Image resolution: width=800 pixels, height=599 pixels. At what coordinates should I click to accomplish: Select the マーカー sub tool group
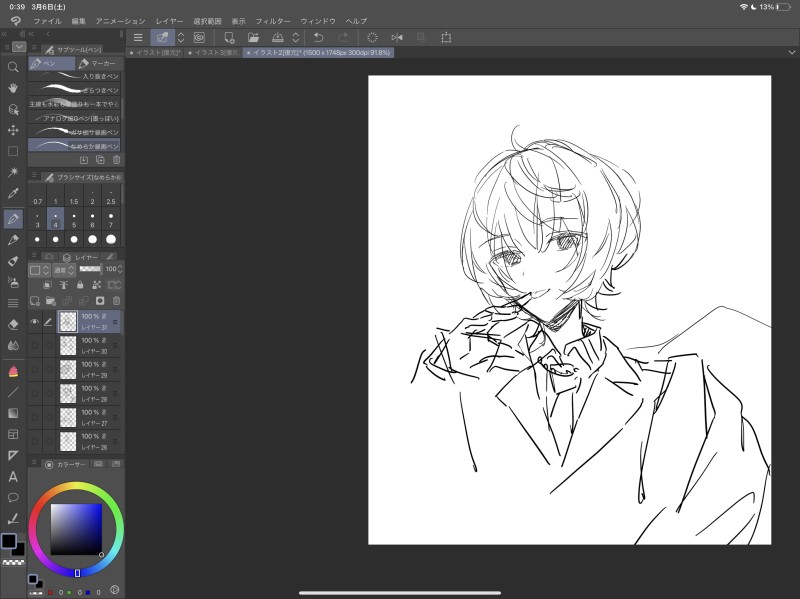tap(98, 64)
